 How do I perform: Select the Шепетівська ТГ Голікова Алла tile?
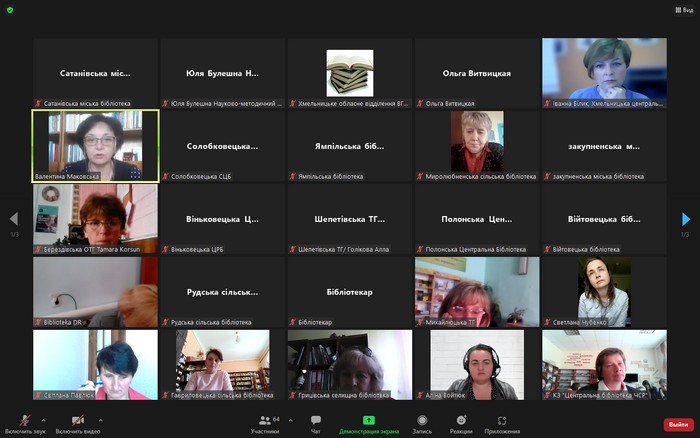pos(350,219)
